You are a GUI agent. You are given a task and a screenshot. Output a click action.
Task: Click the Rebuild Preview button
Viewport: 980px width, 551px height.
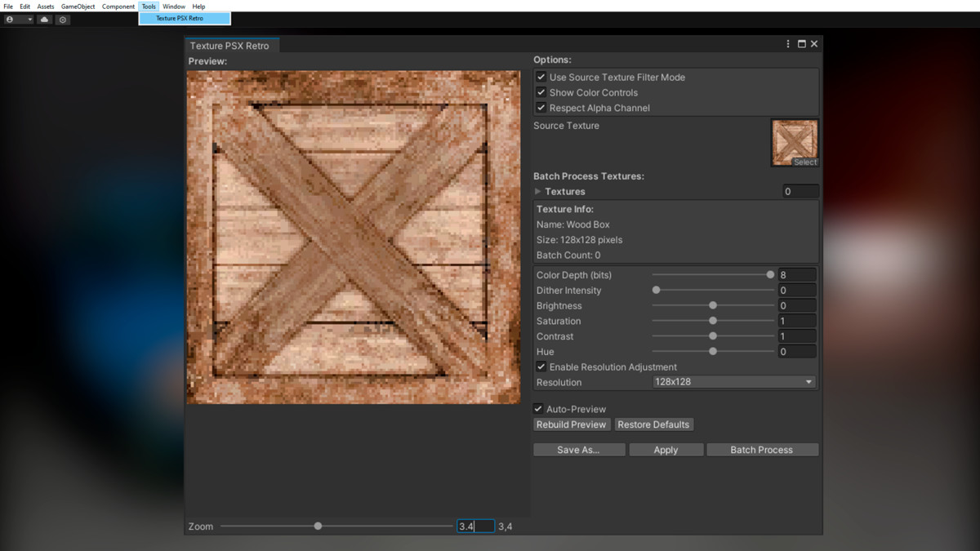(571, 424)
